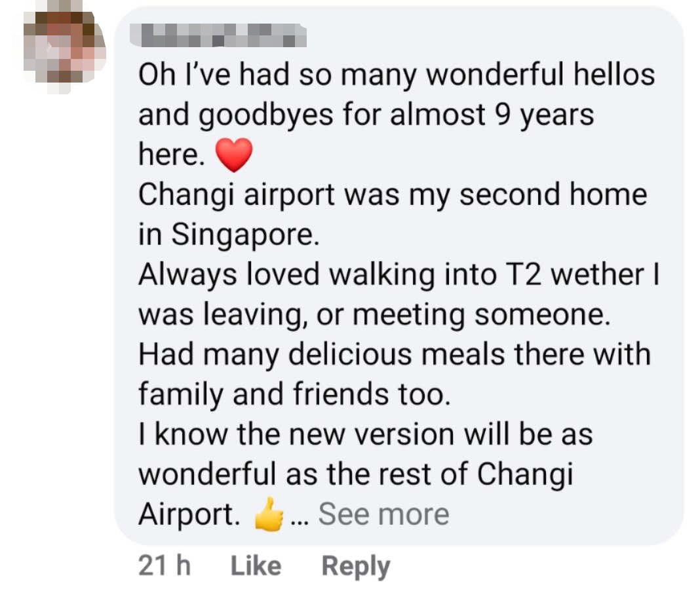Click the text 'was leaving, or meeting someone.'
This screenshot has height=589, width=700.
[x=374, y=314]
